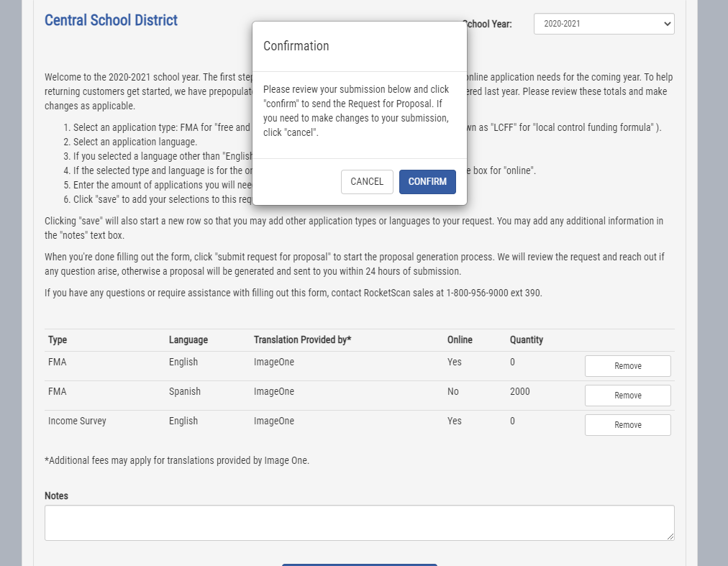
Task: Click the 2000 quantity value
Action: click(x=519, y=391)
